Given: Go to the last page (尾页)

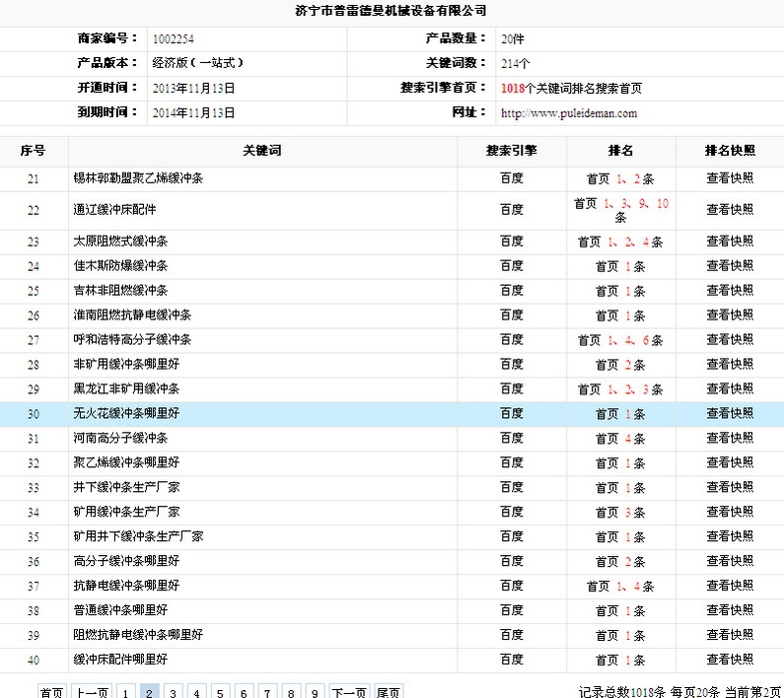Looking at the screenshot, I should coord(389,692).
